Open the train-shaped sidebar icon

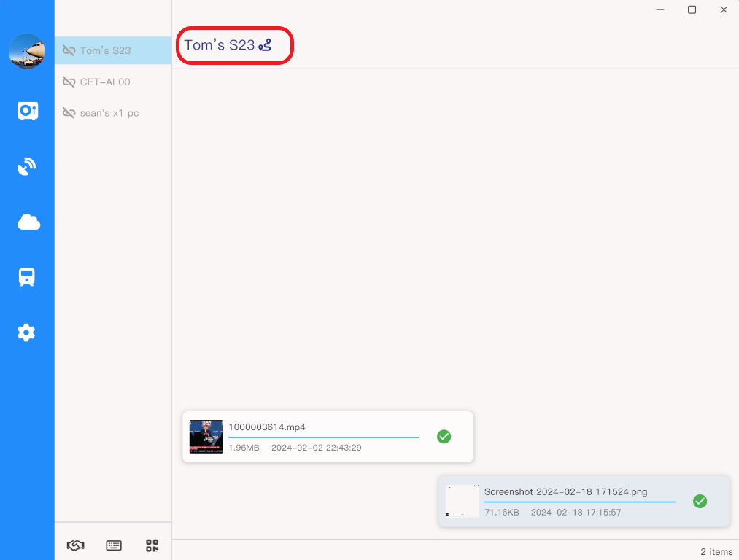tap(27, 277)
